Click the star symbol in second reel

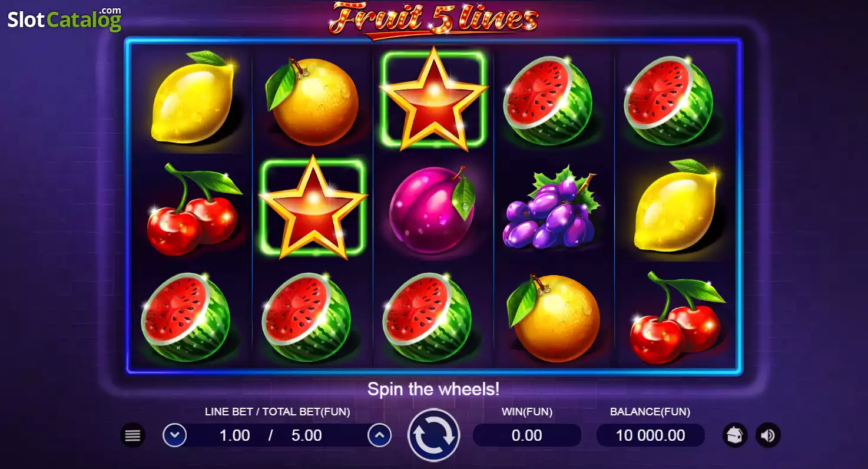(313, 207)
